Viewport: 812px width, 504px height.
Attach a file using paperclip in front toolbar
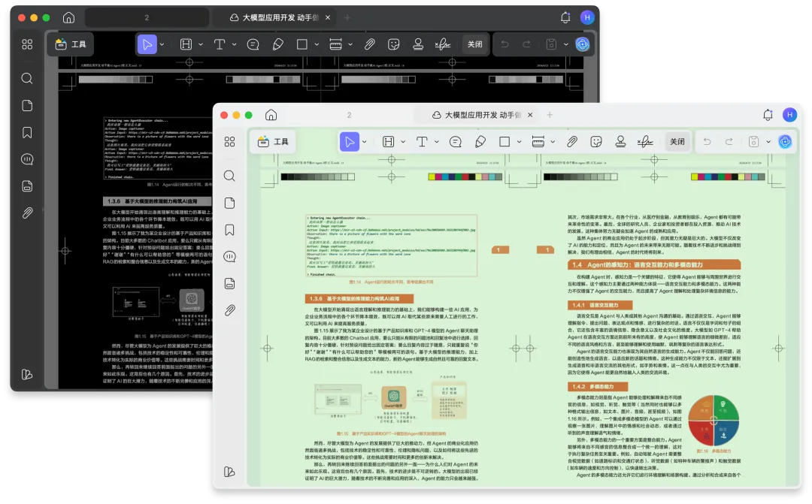coord(571,142)
